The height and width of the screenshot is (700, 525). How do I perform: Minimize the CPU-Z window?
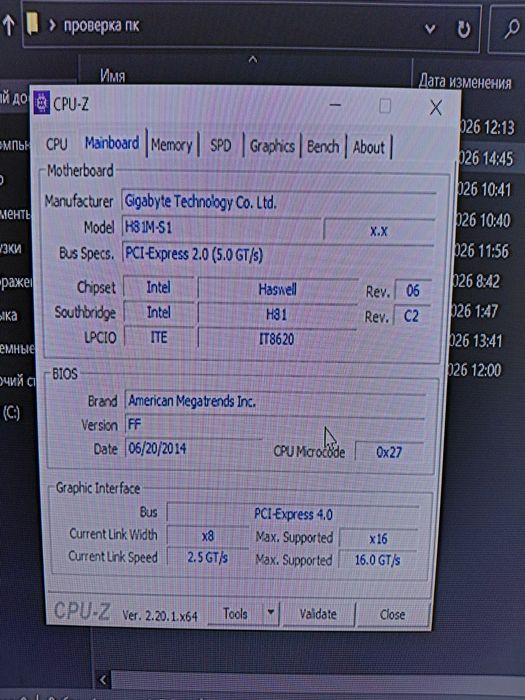(x=335, y=106)
